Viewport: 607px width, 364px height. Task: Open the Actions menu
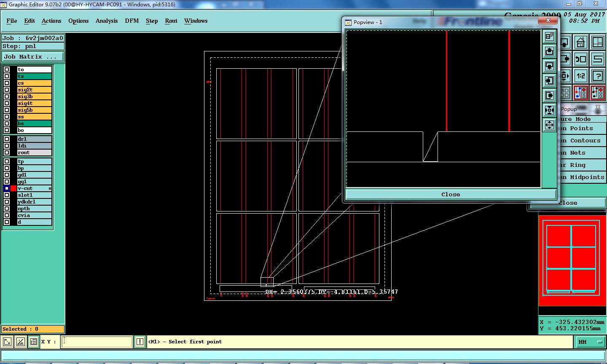[51, 21]
